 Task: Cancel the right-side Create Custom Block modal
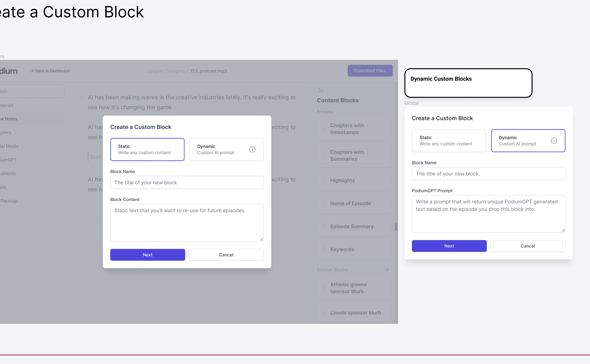pos(528,246)
